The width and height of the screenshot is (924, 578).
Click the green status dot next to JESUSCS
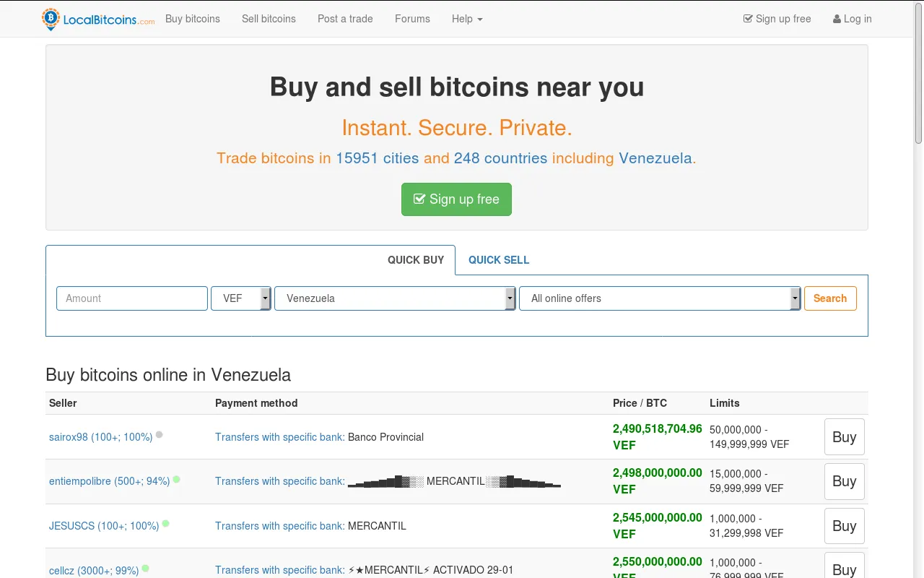pyautogui.click(x=166, y=524)
